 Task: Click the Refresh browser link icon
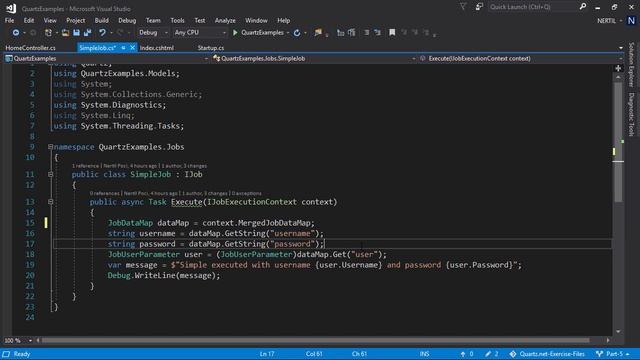tap(297, 33)
